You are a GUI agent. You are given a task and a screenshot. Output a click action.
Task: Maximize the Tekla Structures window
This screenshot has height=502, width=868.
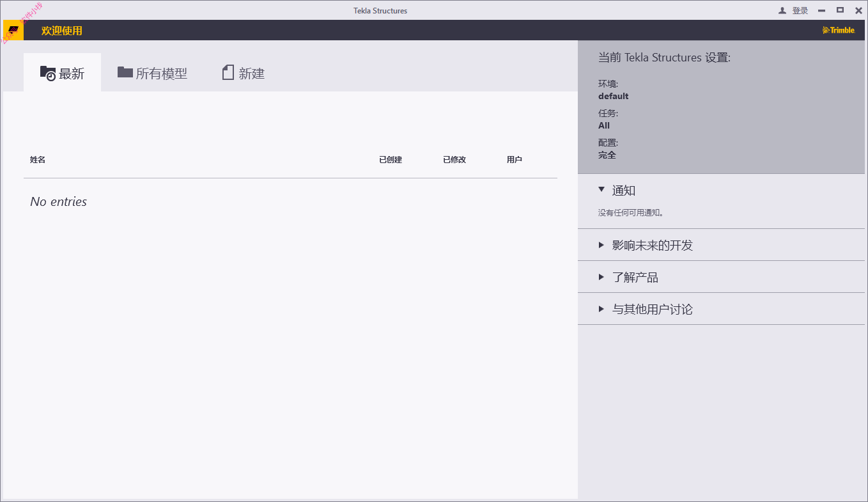click(840, 10)
